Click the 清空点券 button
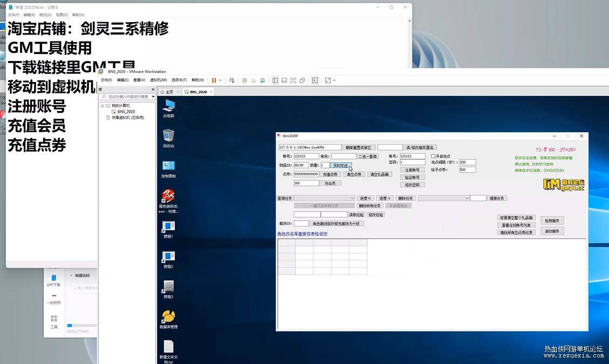 354,174
